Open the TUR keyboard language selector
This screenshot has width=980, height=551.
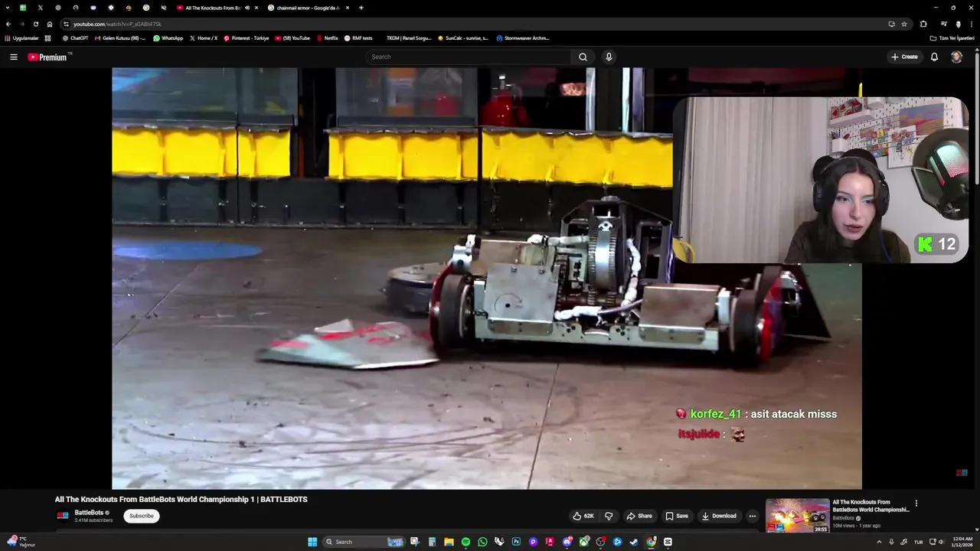pos(918,542)
